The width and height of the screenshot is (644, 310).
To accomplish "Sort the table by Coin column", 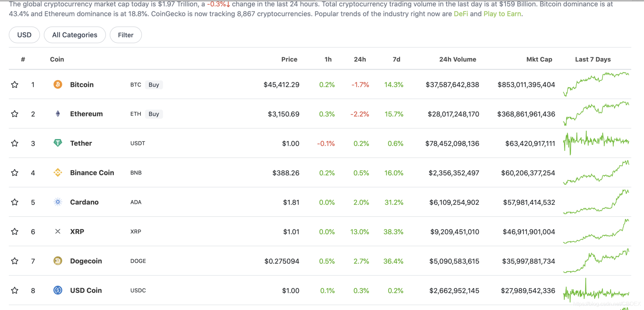I will [x=57, y=59].
